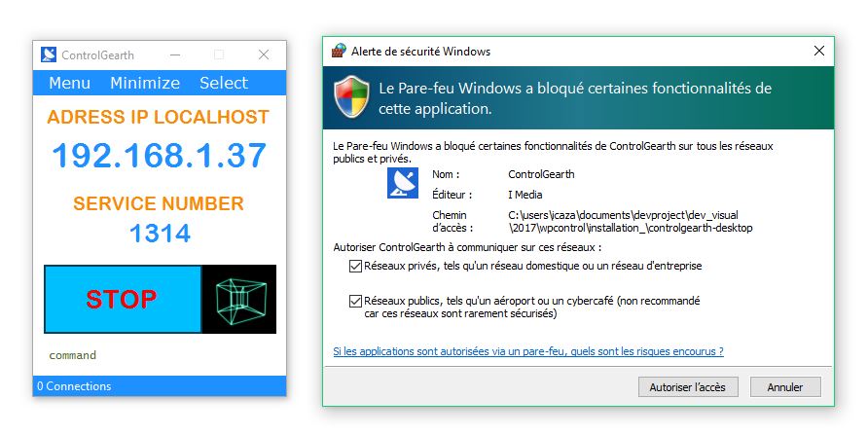868x435 pixels.
Task: Close the Windows security alert dialog
Action: pyautogui.click(x=817, y=52)
